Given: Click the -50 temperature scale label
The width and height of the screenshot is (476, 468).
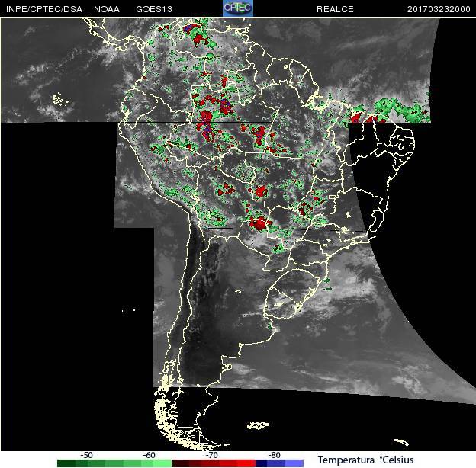Looking at the screenshot, I should [x=86, y=455].
